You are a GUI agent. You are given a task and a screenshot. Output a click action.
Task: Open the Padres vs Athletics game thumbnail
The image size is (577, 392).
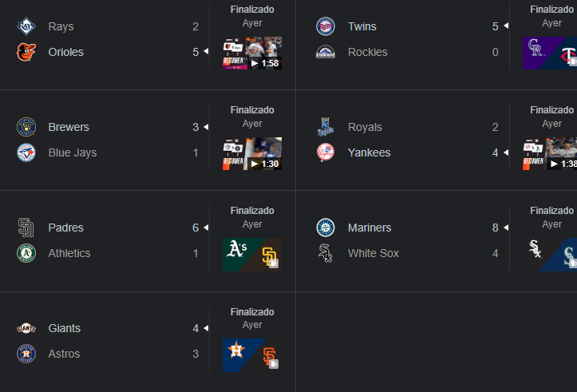(252, 254)
